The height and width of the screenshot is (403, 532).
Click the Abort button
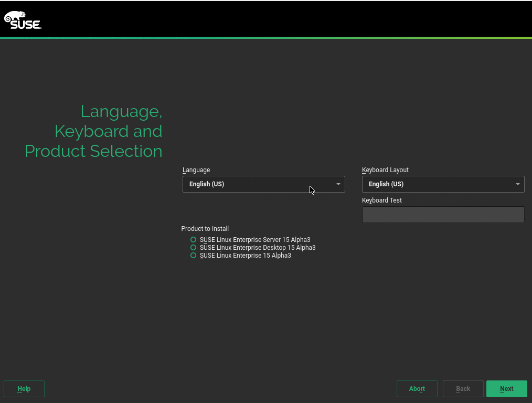tap(417, 389)
